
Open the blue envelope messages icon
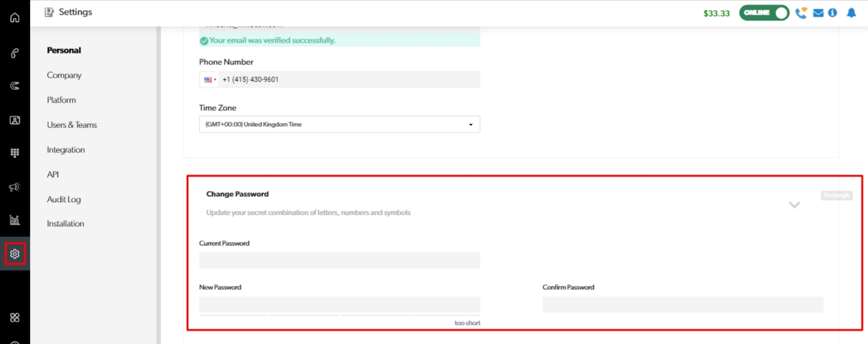(x=818, y=13)
